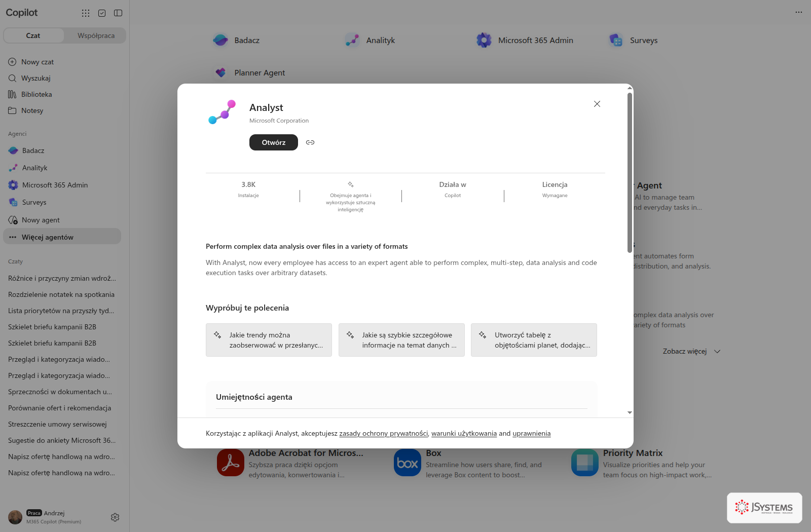Copy the Analyst agent link icon
Viewport: 811px width, 532px height.
pos(310,142)
